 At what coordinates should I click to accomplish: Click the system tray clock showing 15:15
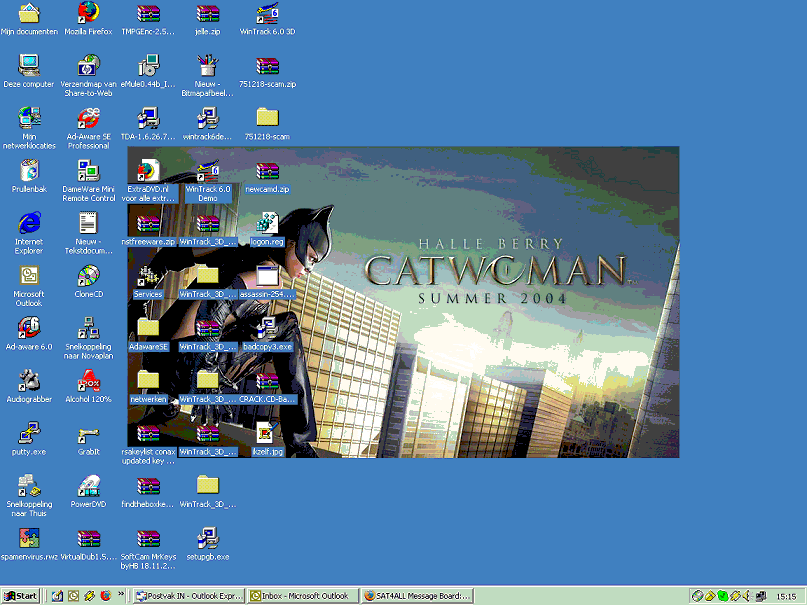[x=786, y=596]
